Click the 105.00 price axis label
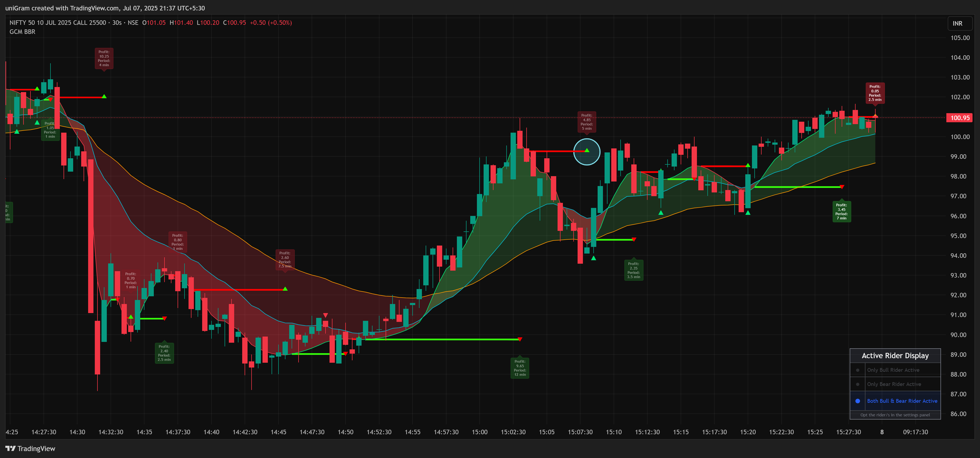This screenshot has width=980, height=458. pyautogui.click(x=960, y=38)
